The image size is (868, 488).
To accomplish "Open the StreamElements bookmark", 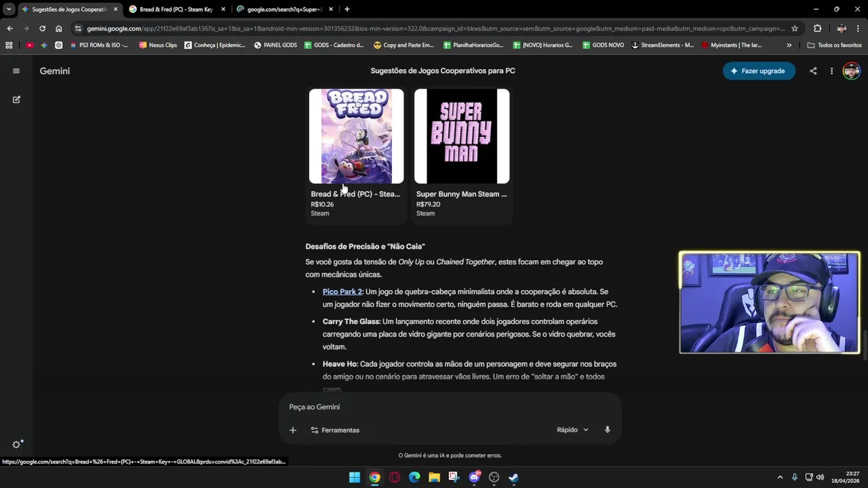I will pos(662,45).
